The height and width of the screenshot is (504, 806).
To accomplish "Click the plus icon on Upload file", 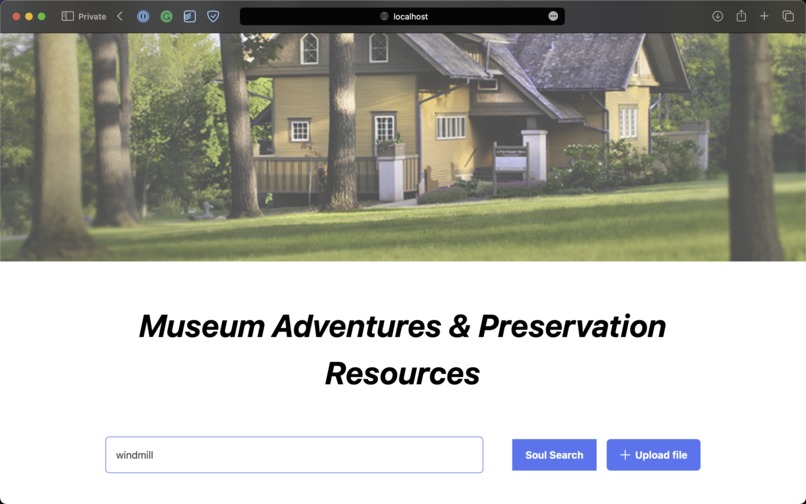I will [x=625, y=455].
